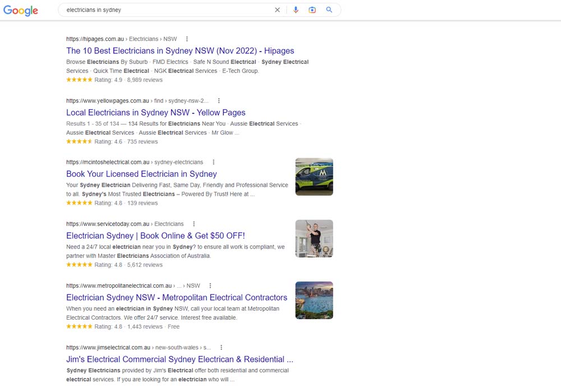
Task: Open the Google logo homepage link
Action: (x=21, y=10)
